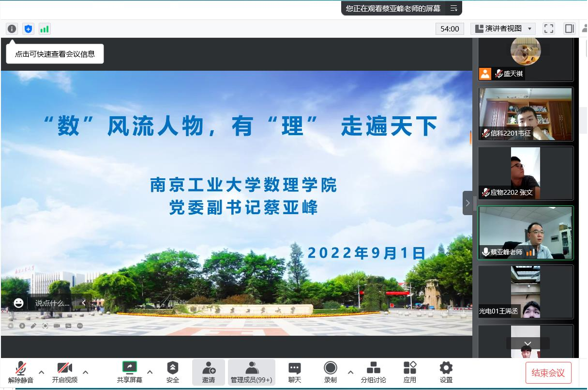The image size is (588, 390).
Task: Turn on camera with 开启视频
Action: click(x=65, y=372)
